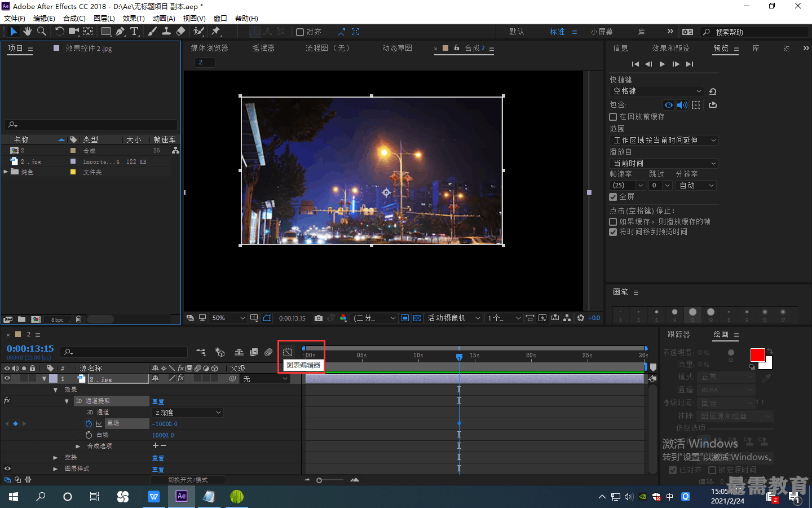Expand the 合成选项 group
Image resolution: width=812 pixels, height=508 pixels.
78,446
